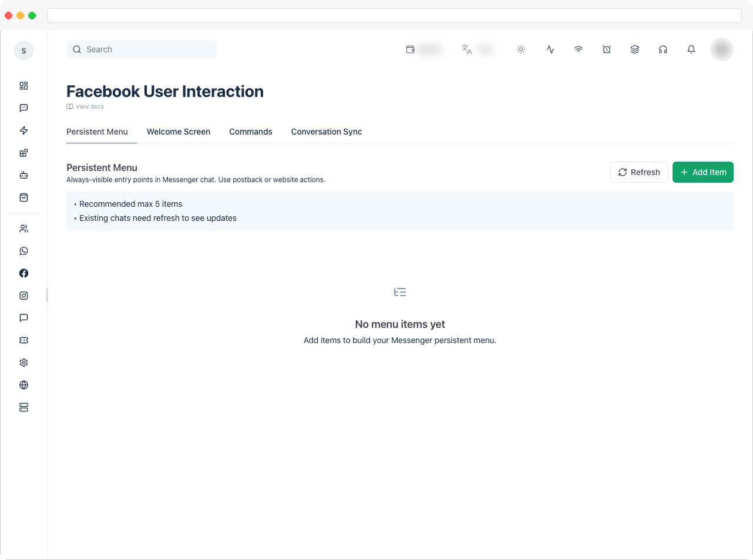Open the ticket icon in sidebar
The image size is (753, 560).
pyautogui.click(x=23, y=340)
